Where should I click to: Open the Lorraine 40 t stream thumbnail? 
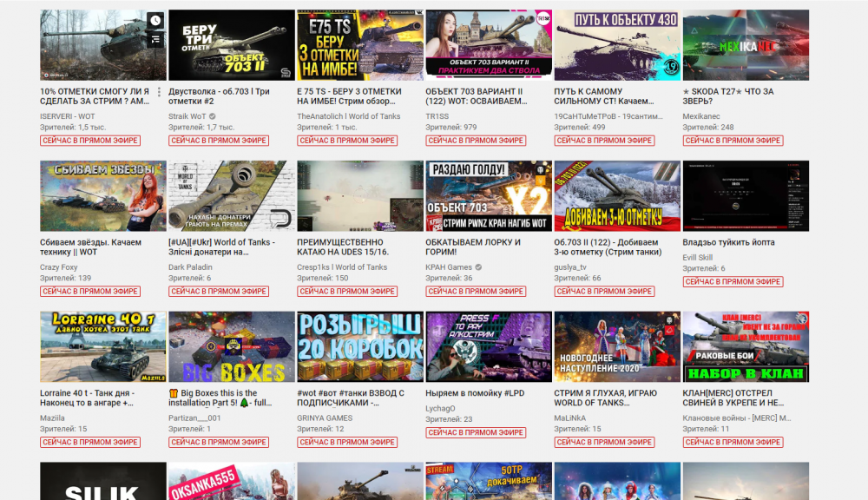[x=103, y=346]
